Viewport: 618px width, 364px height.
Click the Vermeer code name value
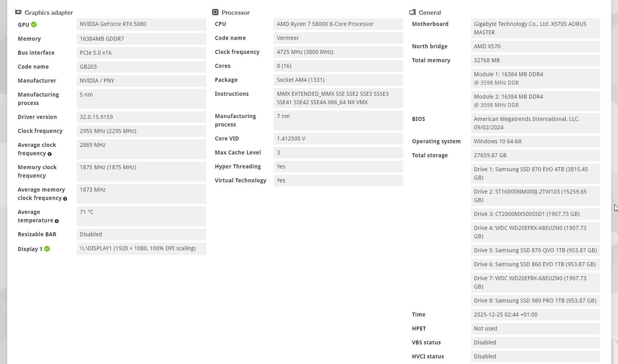pyautogui.click(x=338, y=38)
